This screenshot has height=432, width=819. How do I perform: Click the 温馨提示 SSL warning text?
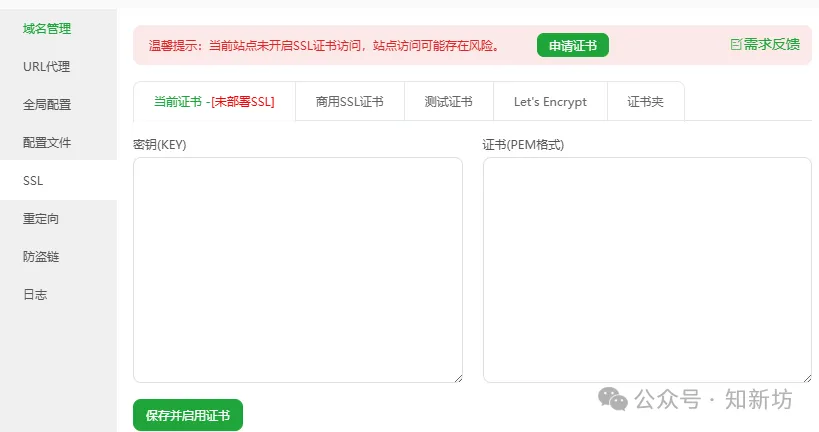click(324, 46)
